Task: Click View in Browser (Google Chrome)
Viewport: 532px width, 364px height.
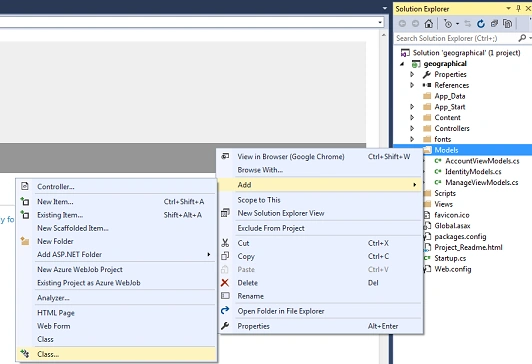Action: (291, 156)
